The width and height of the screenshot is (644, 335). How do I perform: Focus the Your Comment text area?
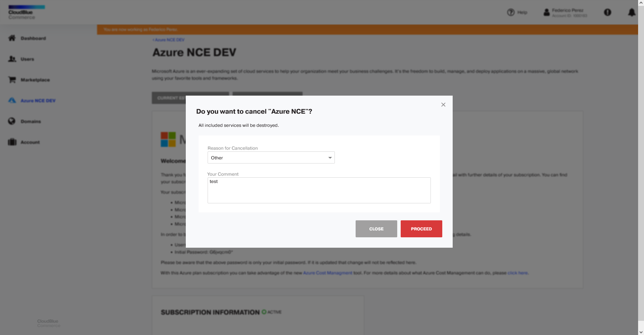(319, 190)
